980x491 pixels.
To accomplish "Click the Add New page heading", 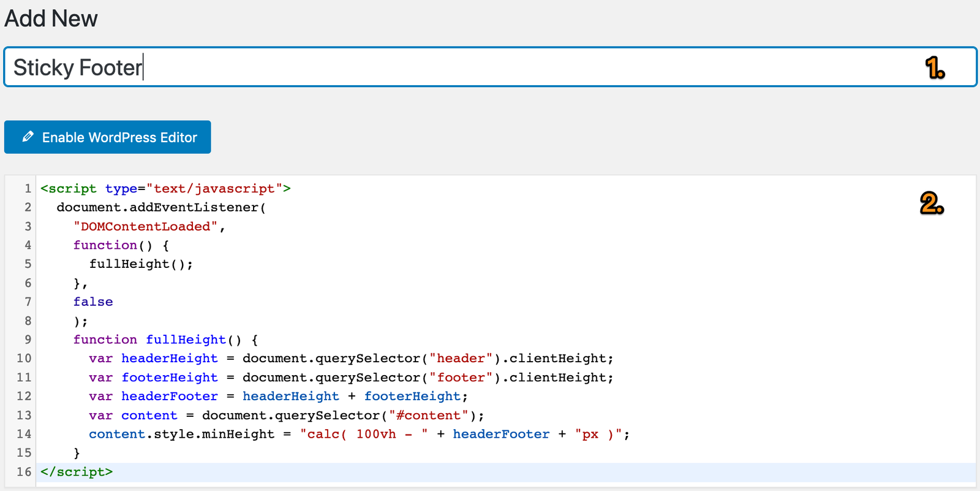I will [51, 18].
